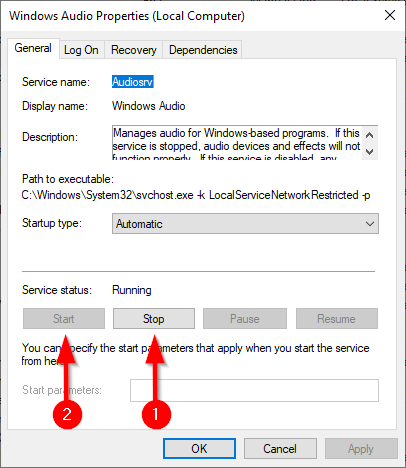The width and height of the screenshot is (406, 468).
Task: Select the highlighted Audiosrv service name
Action: [x=133, y=82]
